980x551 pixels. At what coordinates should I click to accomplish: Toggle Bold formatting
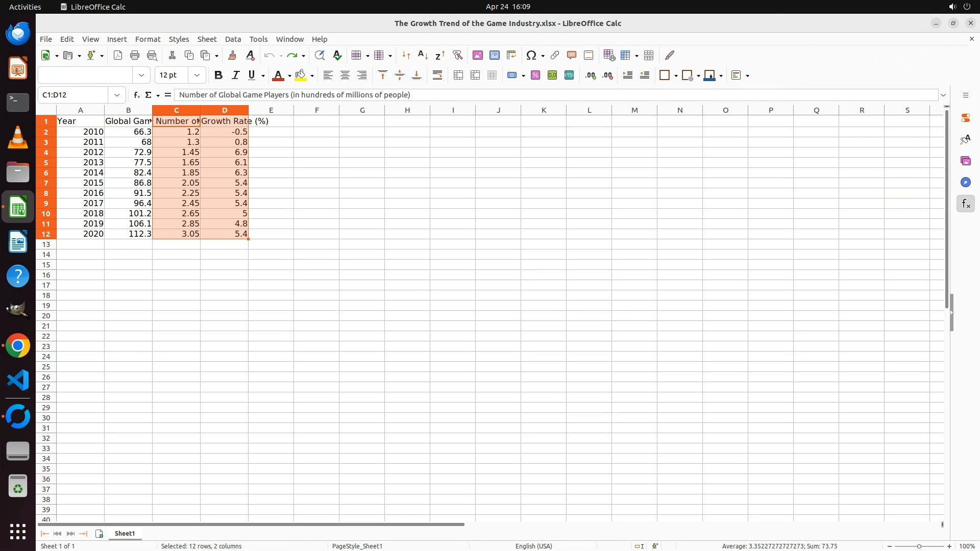[218, 76]
